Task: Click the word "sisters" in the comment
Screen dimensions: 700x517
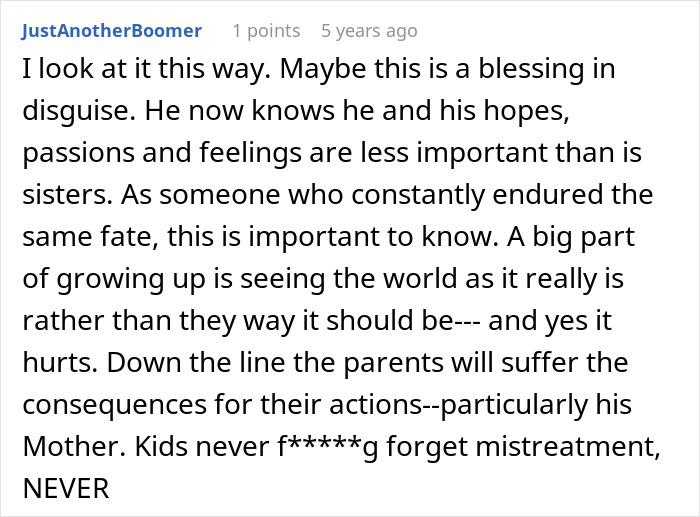Action: 56,195
